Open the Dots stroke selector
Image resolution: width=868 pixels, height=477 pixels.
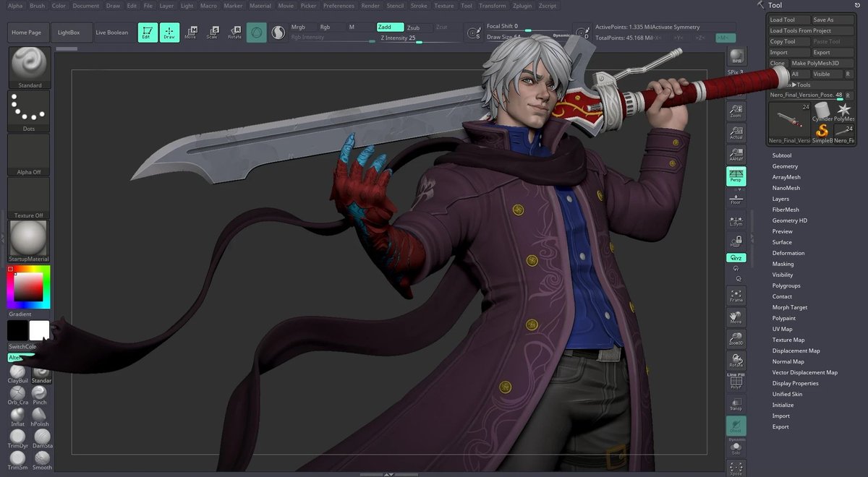(x=30, y=111)
